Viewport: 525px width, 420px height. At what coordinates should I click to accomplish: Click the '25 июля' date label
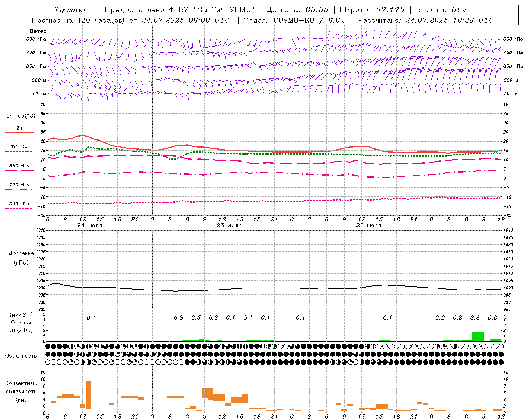click(x=229, y=226)
